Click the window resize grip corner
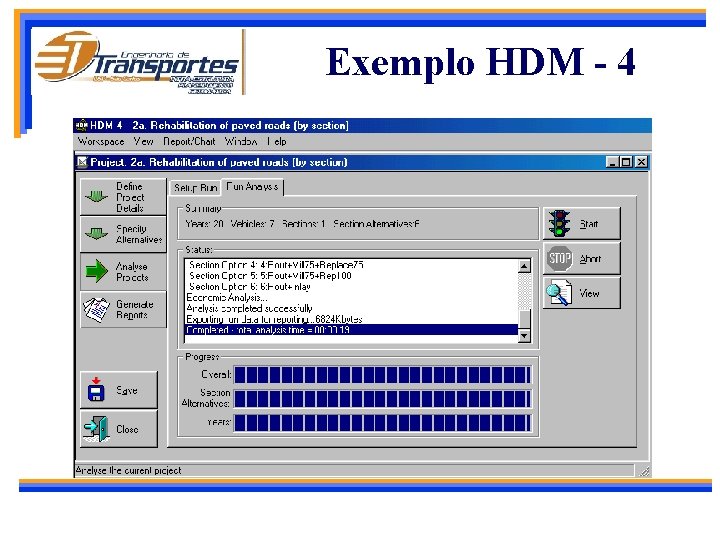Image resolution: width=720 pixels, height=540 pixels. pyautogui.click(x=645, y=471)
